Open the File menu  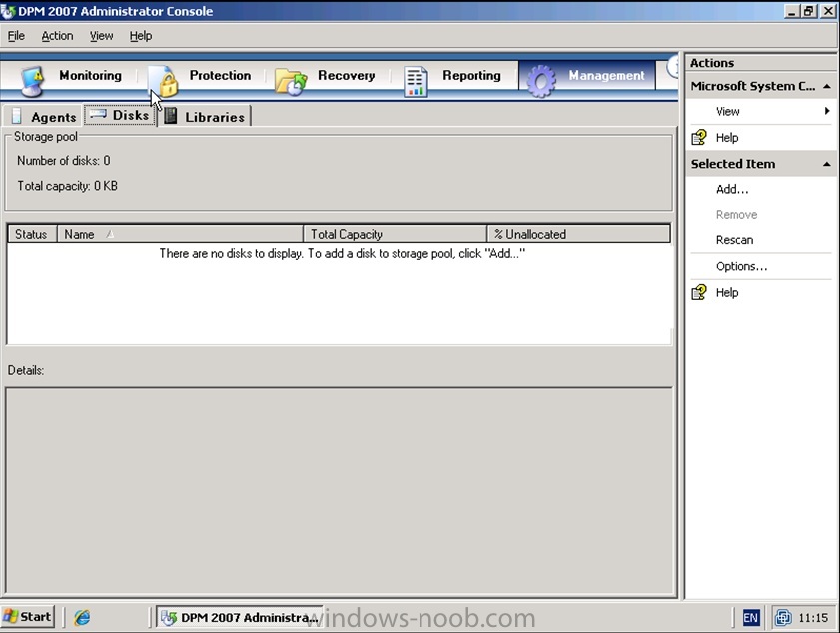pos(16,36)
